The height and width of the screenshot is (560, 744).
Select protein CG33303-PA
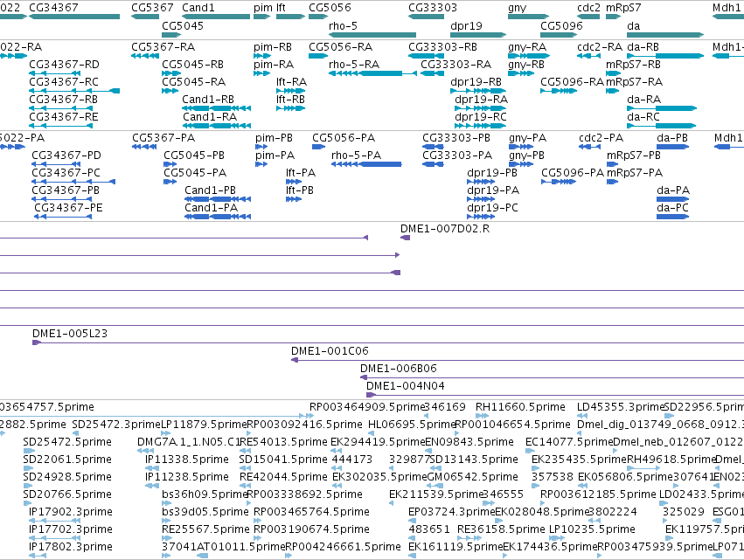(x=433, y=164)
